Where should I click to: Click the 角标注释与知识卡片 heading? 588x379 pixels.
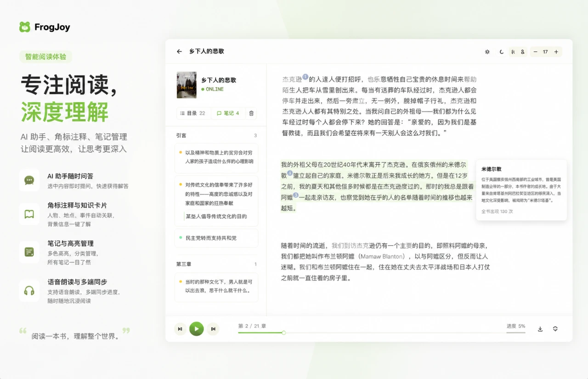77,205
